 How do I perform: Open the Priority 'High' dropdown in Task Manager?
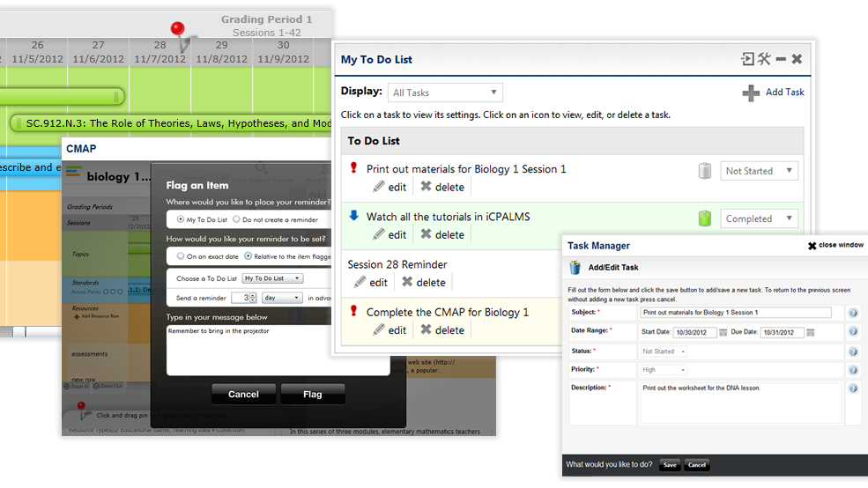(x=664, y=370)
